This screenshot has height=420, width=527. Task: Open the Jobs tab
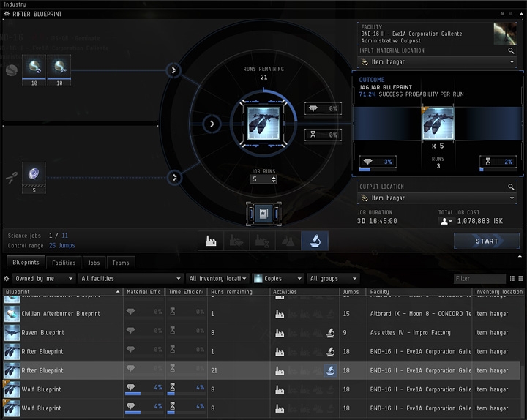click(x=94, y=263)
